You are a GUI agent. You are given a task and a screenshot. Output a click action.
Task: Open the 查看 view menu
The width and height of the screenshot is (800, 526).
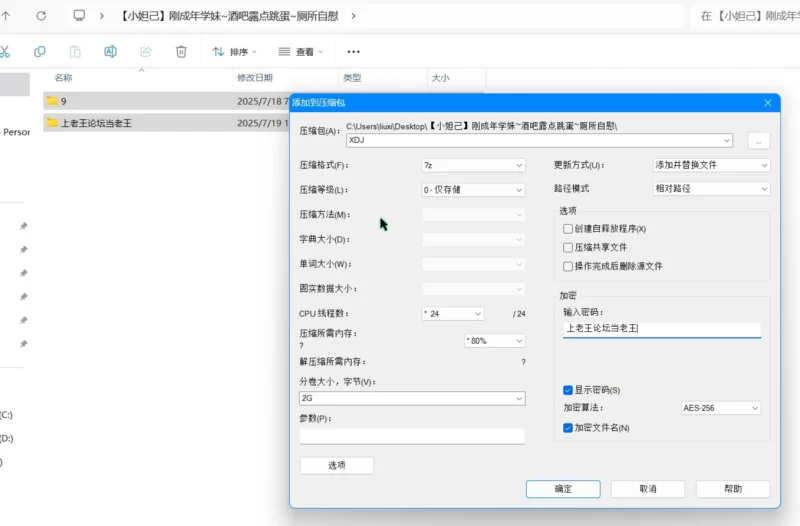[x=301, y=52]
